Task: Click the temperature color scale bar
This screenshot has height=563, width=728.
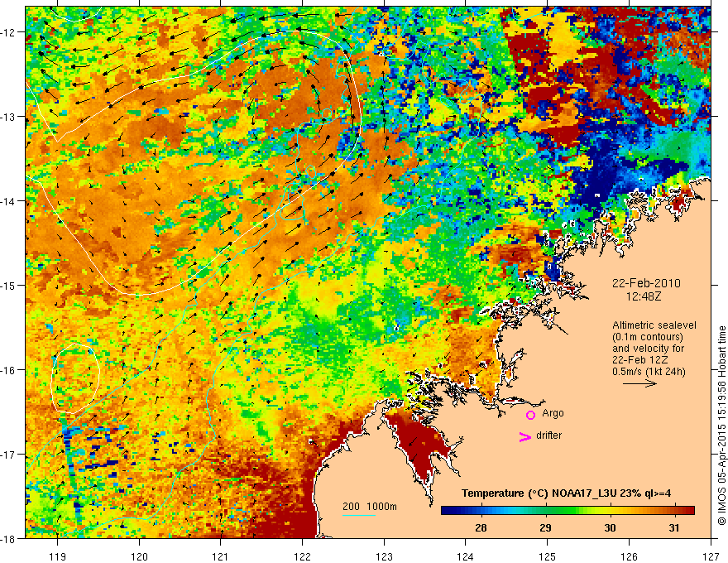Action: (x=568, y=511)
